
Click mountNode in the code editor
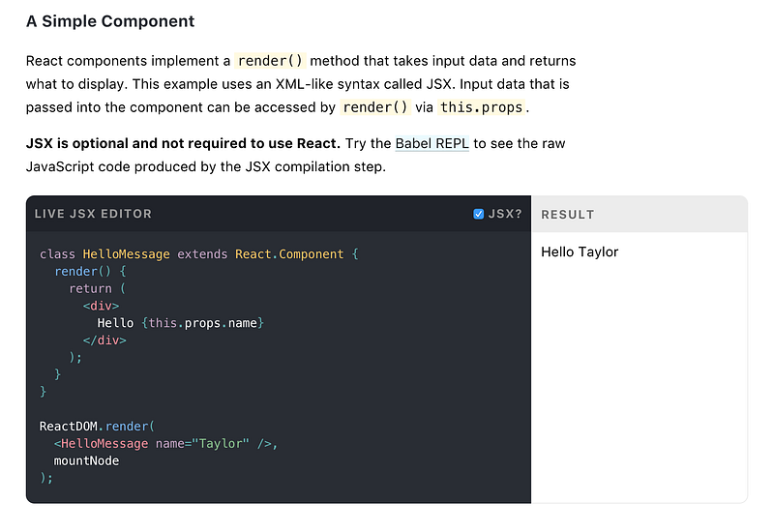point(86,461)
